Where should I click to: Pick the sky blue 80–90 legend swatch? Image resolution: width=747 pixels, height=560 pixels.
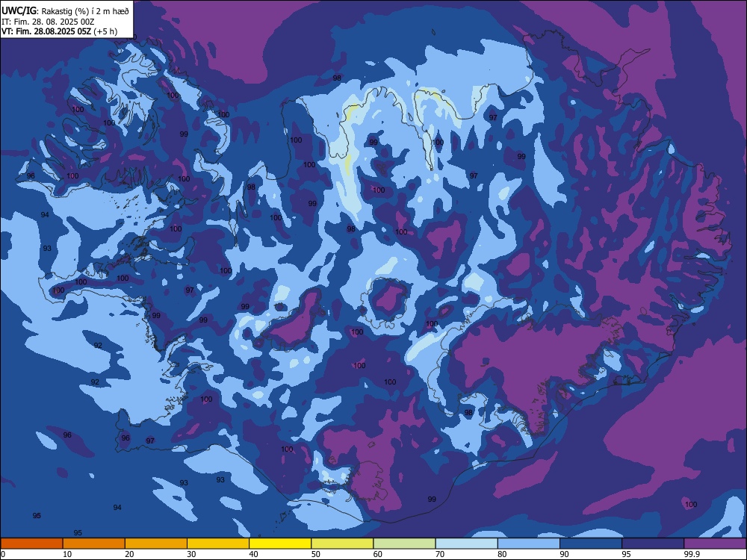[529, 544]
